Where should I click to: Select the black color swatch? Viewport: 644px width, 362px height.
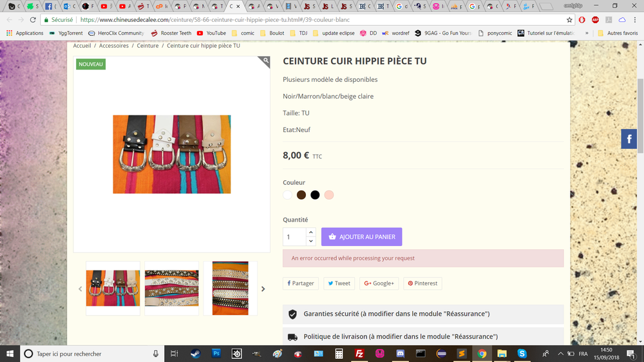[x=315, y=195]
